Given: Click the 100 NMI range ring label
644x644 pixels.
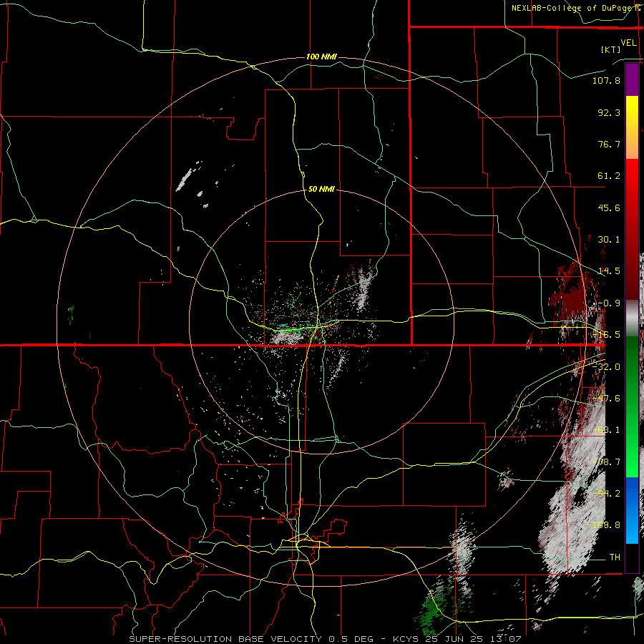Looking at the screenshot, I should [x=321, y=57].
